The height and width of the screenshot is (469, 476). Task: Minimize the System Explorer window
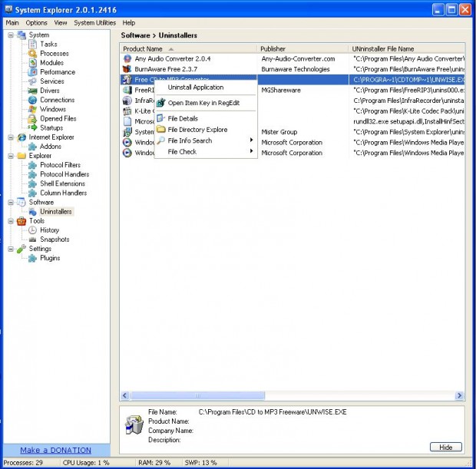pos(438,10)
